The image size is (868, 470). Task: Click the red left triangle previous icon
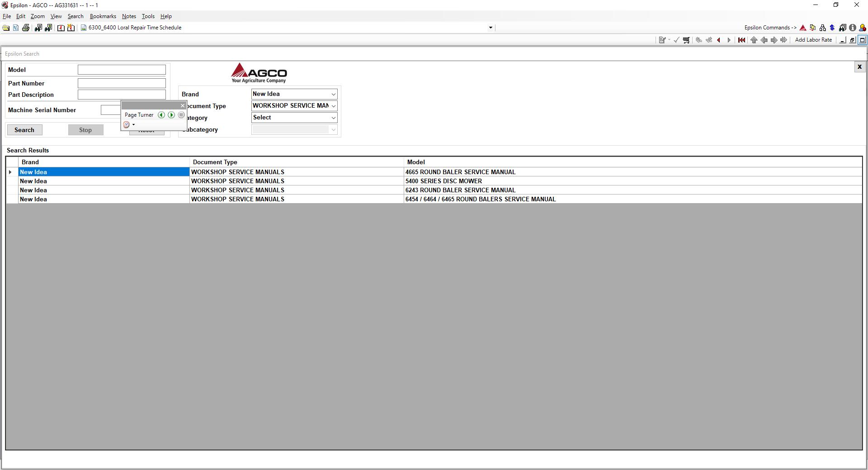pyautogui.click(x=719, y=40)
